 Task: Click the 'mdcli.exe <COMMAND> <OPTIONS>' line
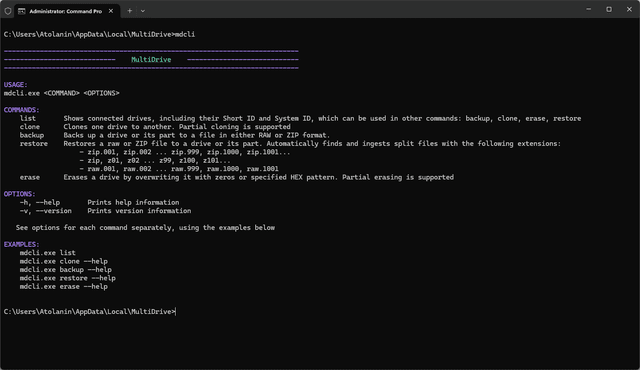pos(62,93)
